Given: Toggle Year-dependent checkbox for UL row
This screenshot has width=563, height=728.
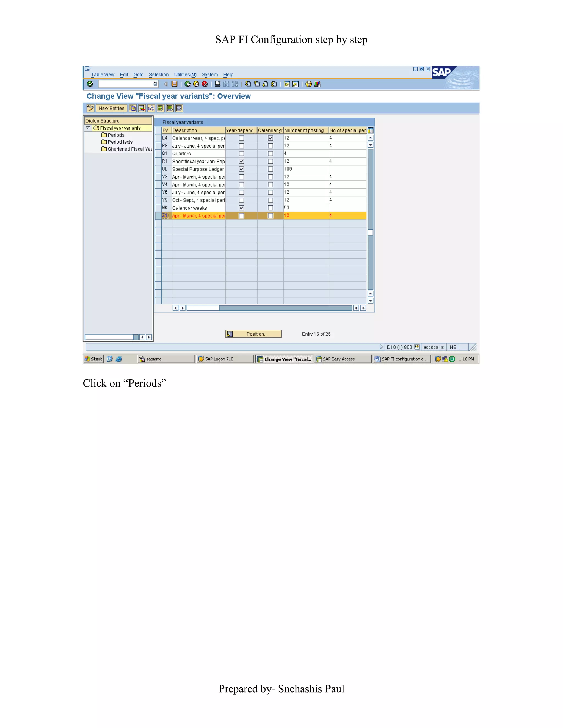Looking at the screenshot, I should pyautogui.click(x=241, y=169).
